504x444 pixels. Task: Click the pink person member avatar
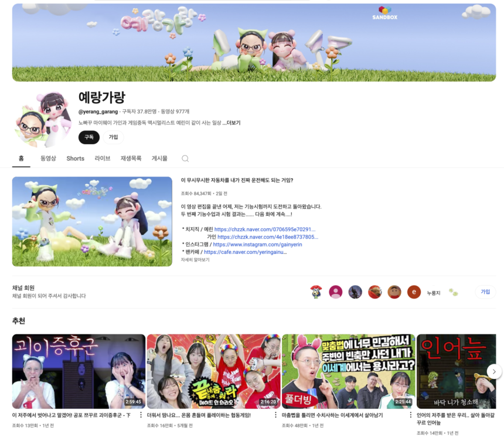[336, 292]
